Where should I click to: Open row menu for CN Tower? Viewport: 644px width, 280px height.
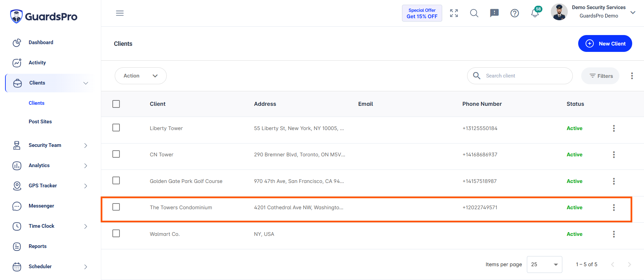[x=614, y=155]
